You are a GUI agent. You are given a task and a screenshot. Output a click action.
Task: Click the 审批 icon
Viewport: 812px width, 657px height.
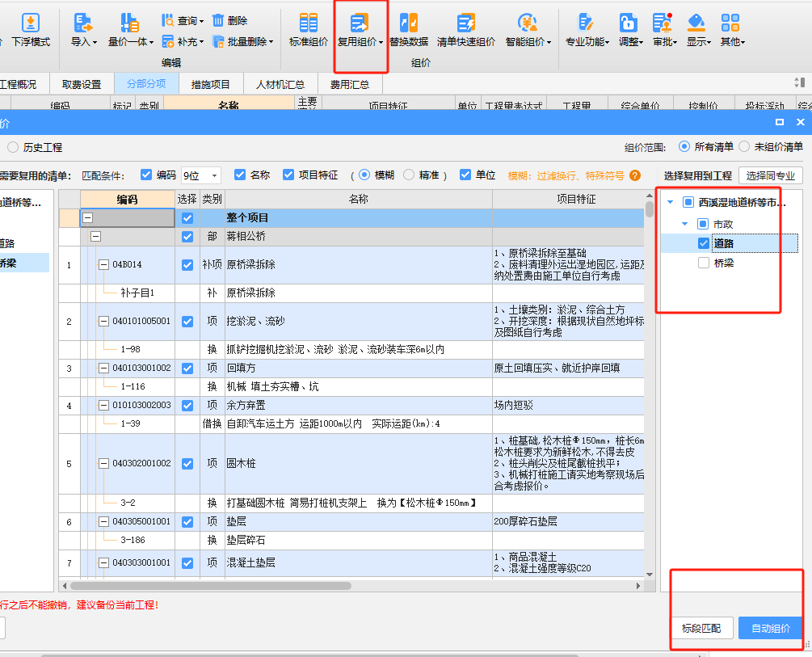pos(663,23)
